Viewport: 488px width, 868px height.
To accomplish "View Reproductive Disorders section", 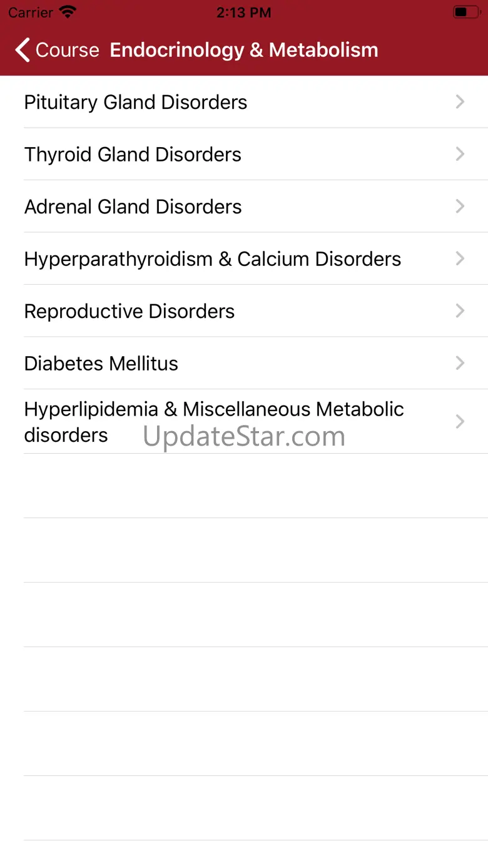I will [x=130, y=311].
